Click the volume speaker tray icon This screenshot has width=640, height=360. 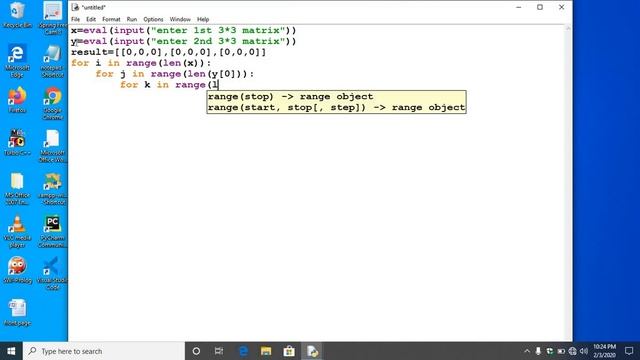[x=584, y=351]
